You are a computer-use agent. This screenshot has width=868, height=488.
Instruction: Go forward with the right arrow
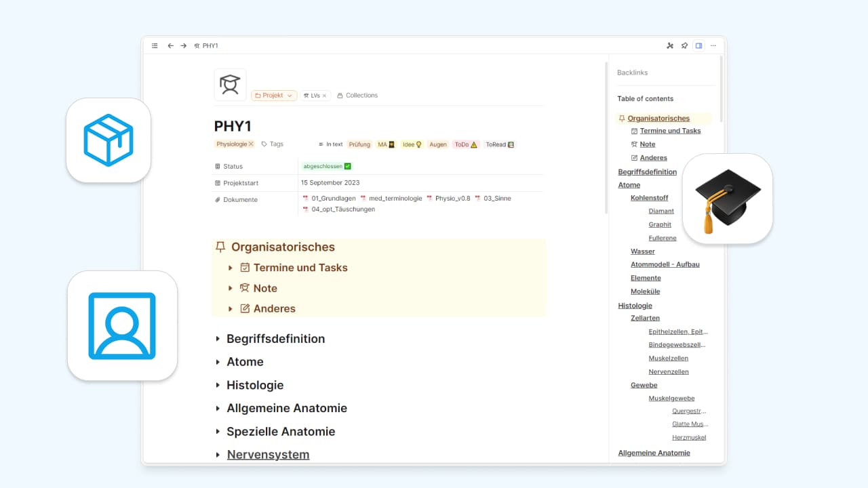tap(183, 46)
